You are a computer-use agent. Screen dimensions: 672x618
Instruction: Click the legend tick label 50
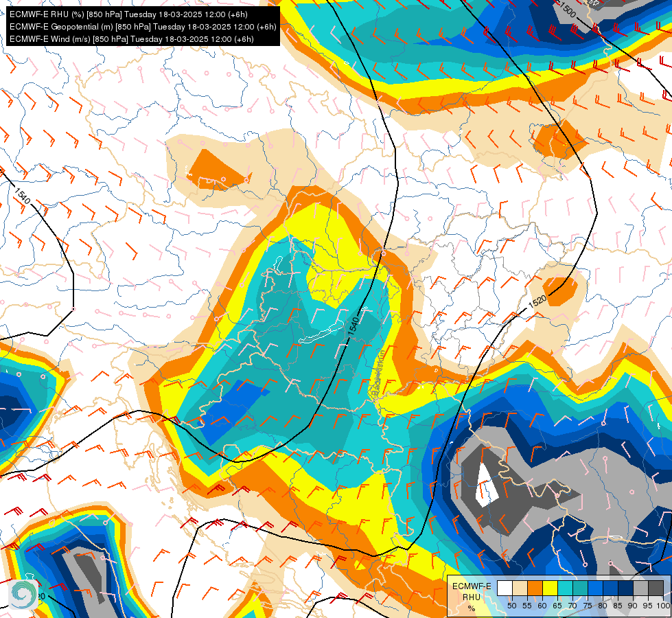click(511, 606)
